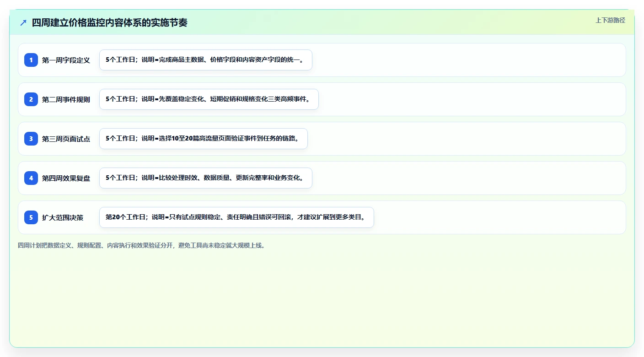Click the arrow icon beside the title
This screenshot has height=357, width=644.
click(23, 23)
